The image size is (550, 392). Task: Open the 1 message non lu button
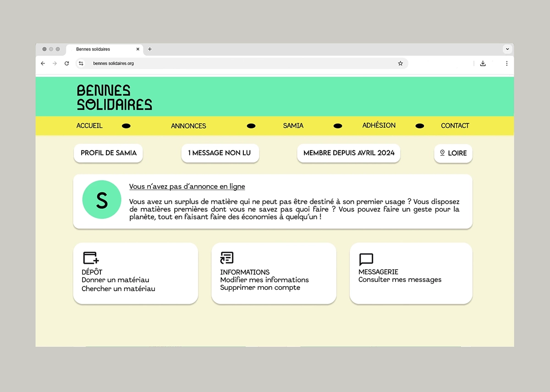pyautogui.click(x=220, y=153)
